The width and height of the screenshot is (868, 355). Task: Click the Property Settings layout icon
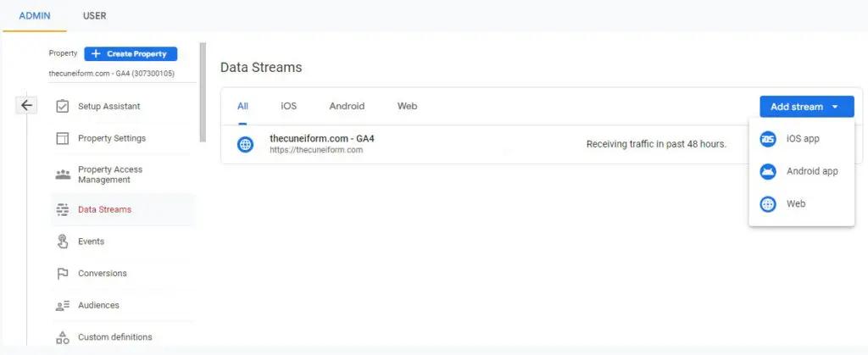tap(63, 138)
